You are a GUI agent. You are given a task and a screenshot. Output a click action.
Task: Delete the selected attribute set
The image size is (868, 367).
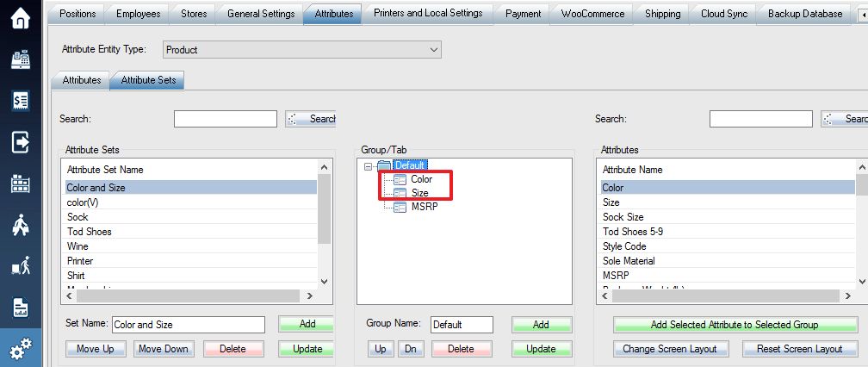[232, 349]
